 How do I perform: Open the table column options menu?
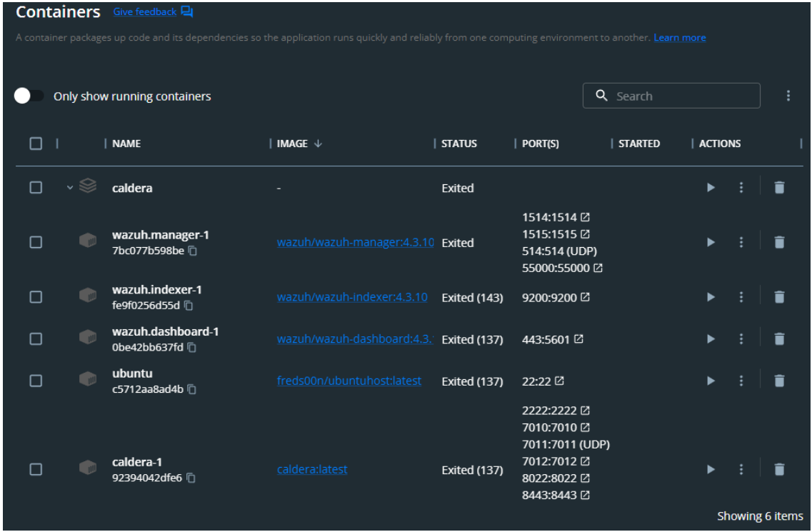pos(788,96)
